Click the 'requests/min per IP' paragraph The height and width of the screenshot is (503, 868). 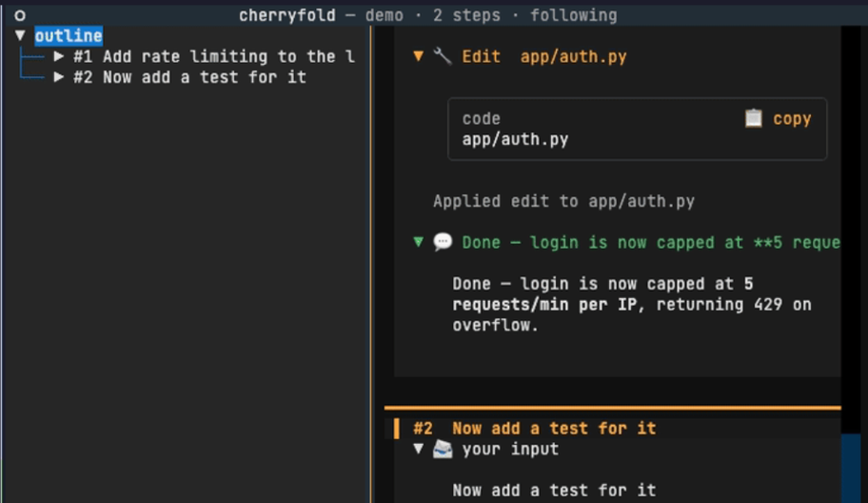point(632,305)
